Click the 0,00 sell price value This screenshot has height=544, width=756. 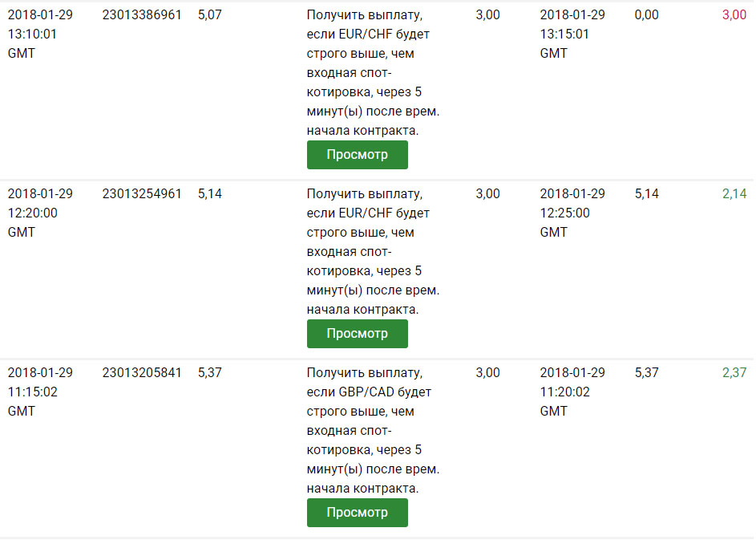[x=646, y=15]
